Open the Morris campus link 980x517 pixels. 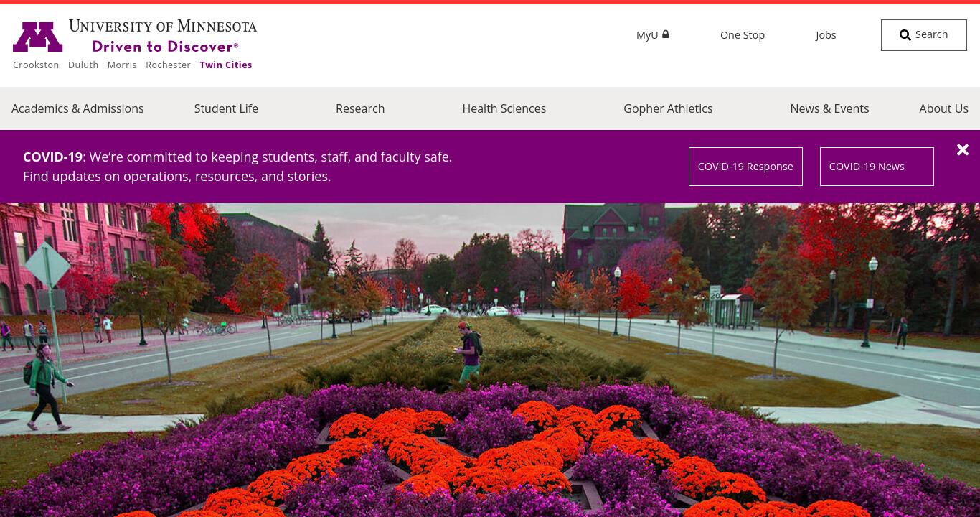tap(122, 65)
